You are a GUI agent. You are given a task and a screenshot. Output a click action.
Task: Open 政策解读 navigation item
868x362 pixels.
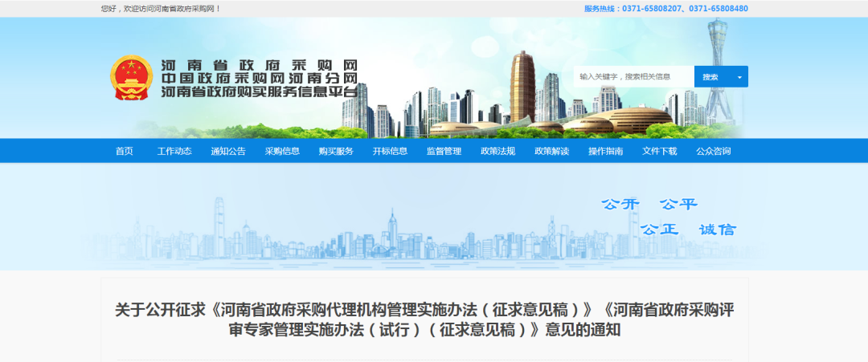[x=552, y=151]
